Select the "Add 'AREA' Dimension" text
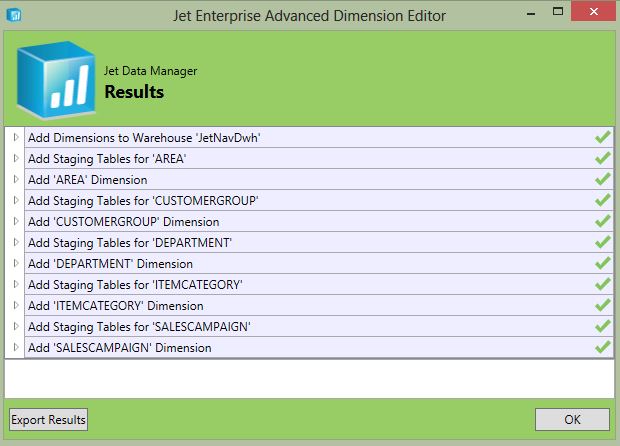Viewport: 620px width, 446px height. click(87, 180)
